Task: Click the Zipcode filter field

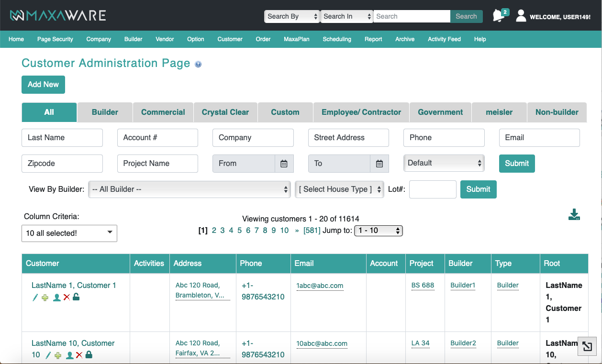Action: point(62,164)
